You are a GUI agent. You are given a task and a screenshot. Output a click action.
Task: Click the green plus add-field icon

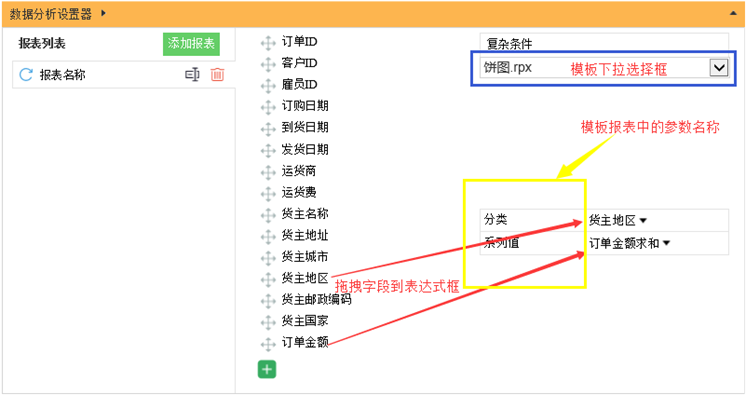[x=267, y=369]
